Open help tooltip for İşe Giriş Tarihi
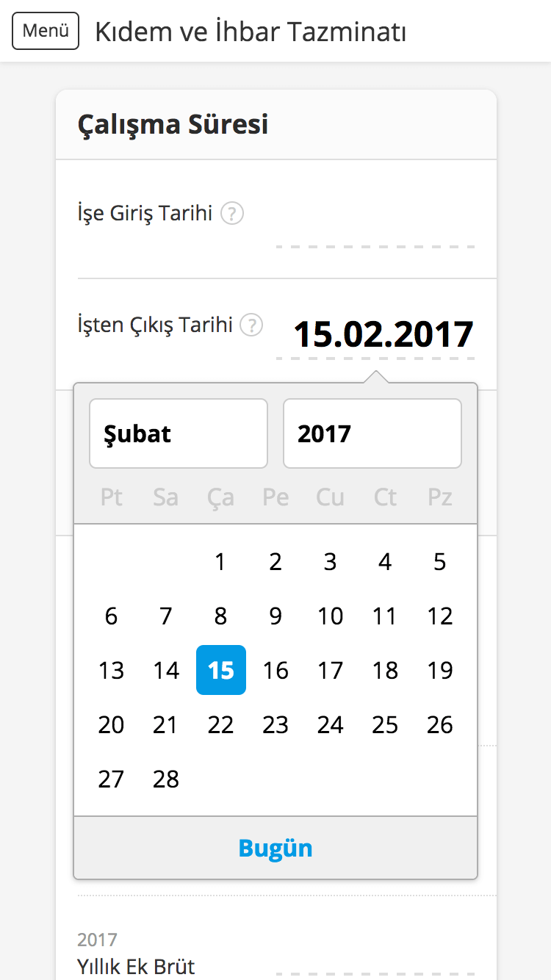This screenshot has height=980, width=551. (x=231, y=213)
